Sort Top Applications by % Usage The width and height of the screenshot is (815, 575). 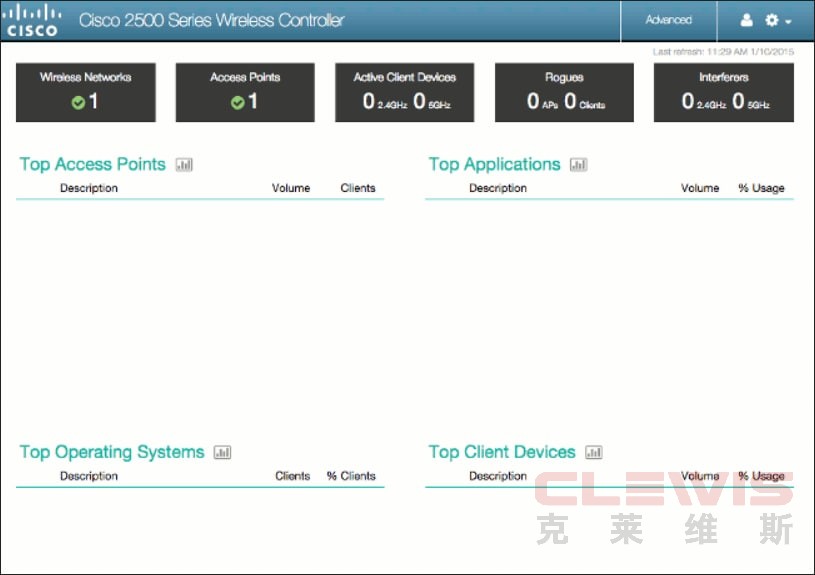pyautogui.click(x=761, y=188)
